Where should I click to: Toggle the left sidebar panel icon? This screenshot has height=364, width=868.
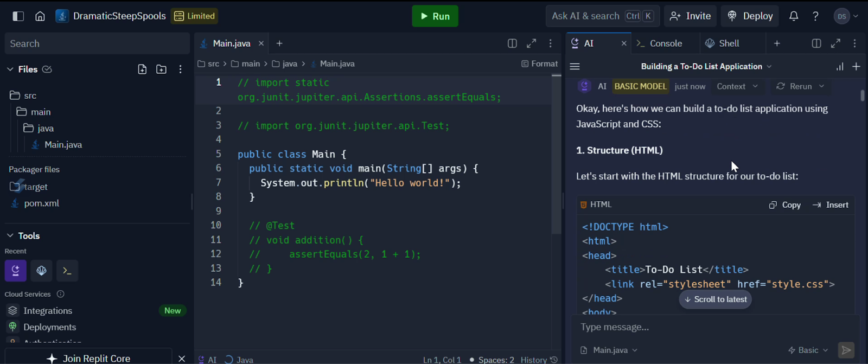coord(18,16)
